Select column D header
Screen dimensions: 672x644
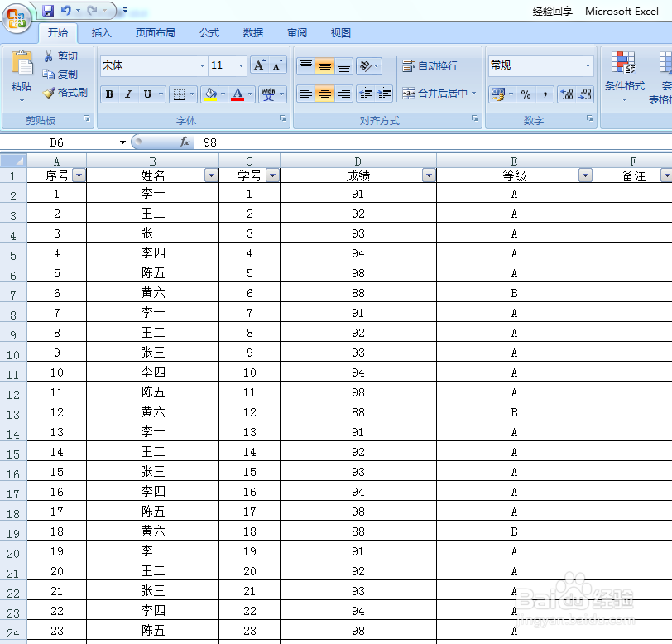(x=358, y=161)
